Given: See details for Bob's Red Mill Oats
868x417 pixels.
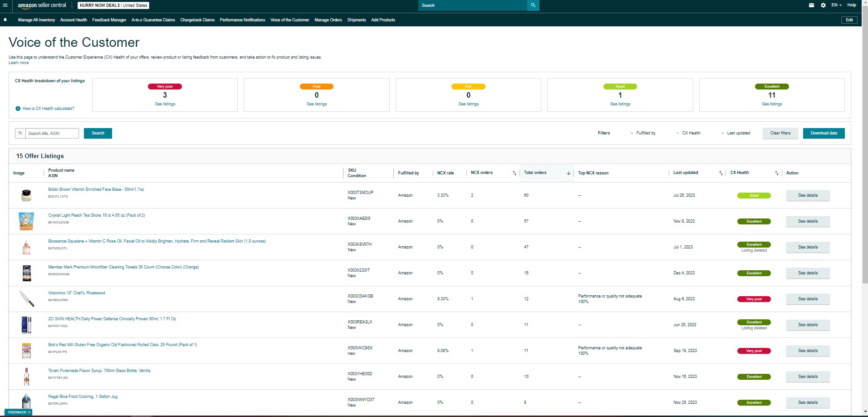Looking at the screenshot, I should point(808,351).
